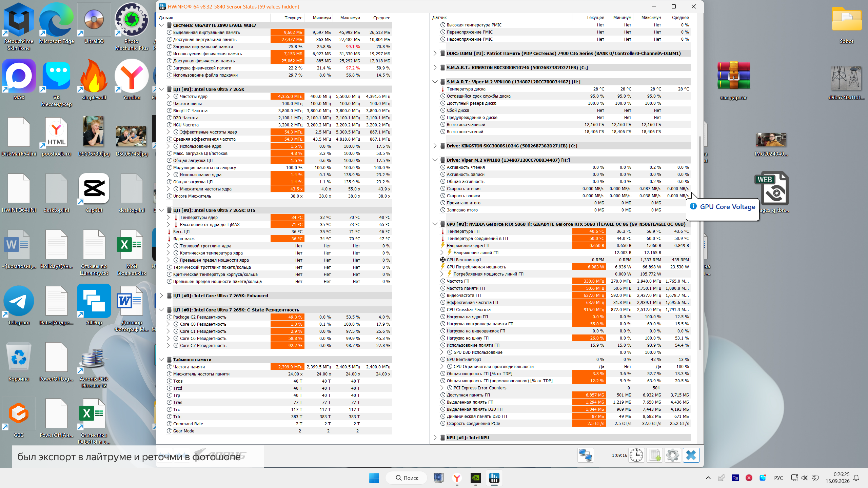The height and width of the screenshot is (488, 868).
Task: Select the DSC06739.jpg photo thumbnail
Action: click(x=94, y=136)
